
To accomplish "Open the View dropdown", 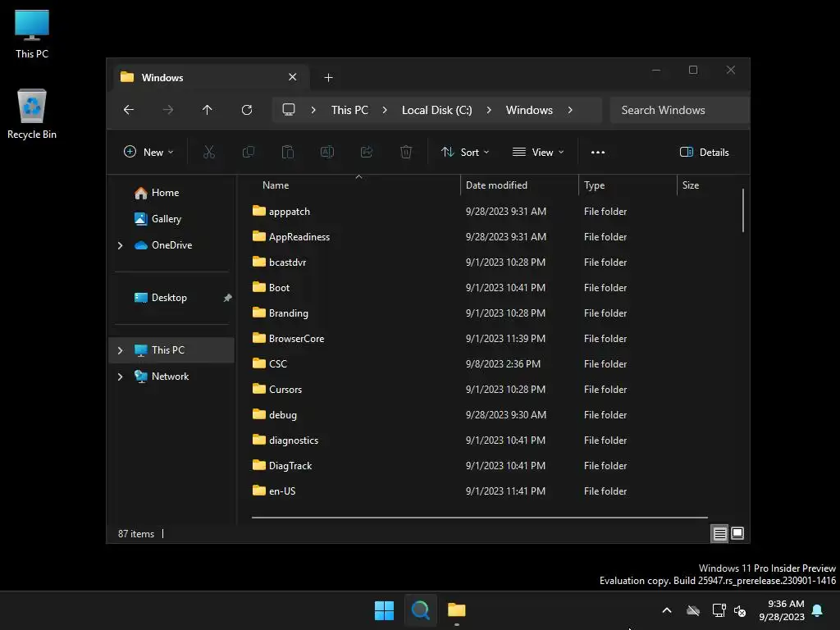I will point(538,152).
